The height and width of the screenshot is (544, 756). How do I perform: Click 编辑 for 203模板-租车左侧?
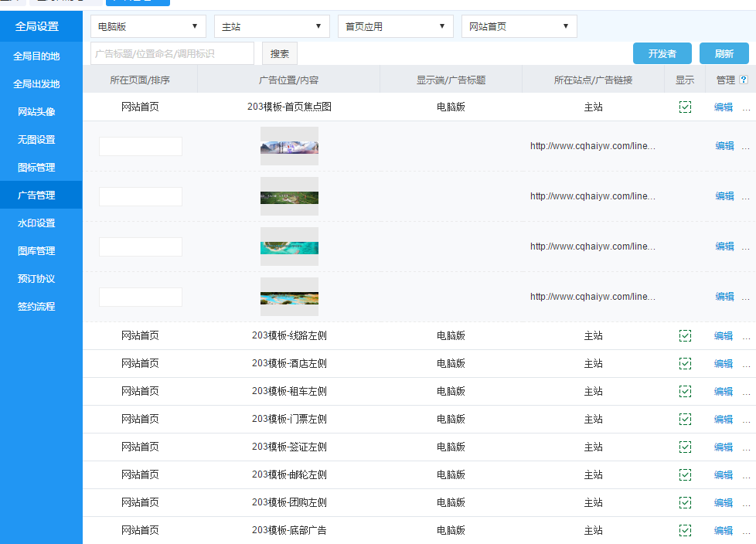(724, 392)
